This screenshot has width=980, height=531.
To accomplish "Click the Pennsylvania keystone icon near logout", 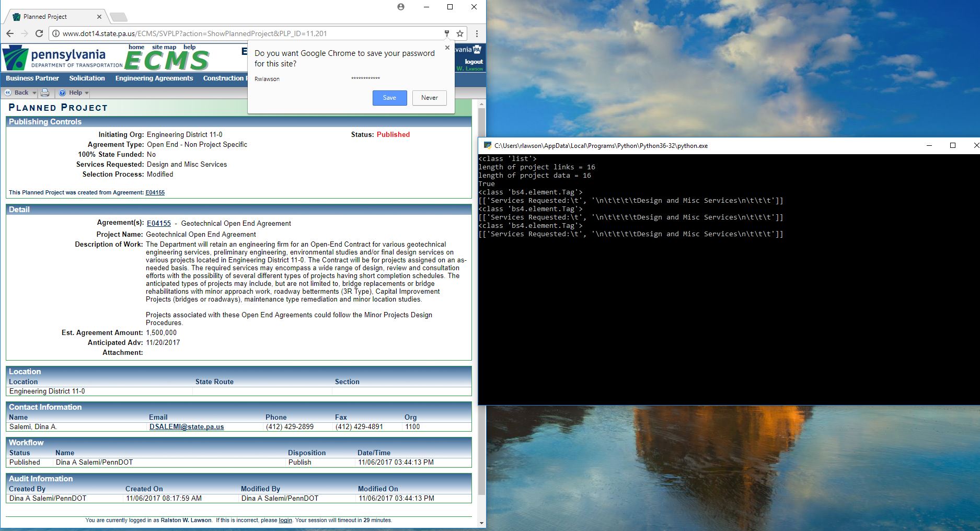I will (x=477, y=50).
